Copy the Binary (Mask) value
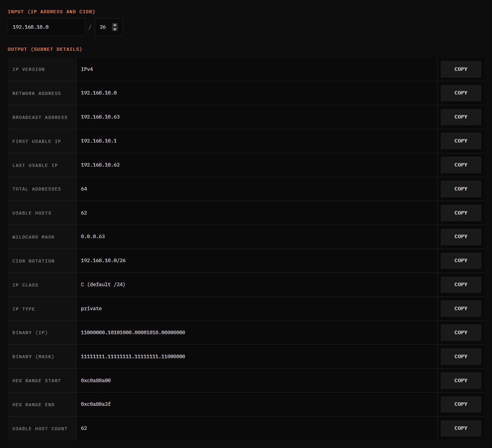Image resolution: width=492 pixels, height=448 pixels. coord(461,357)
